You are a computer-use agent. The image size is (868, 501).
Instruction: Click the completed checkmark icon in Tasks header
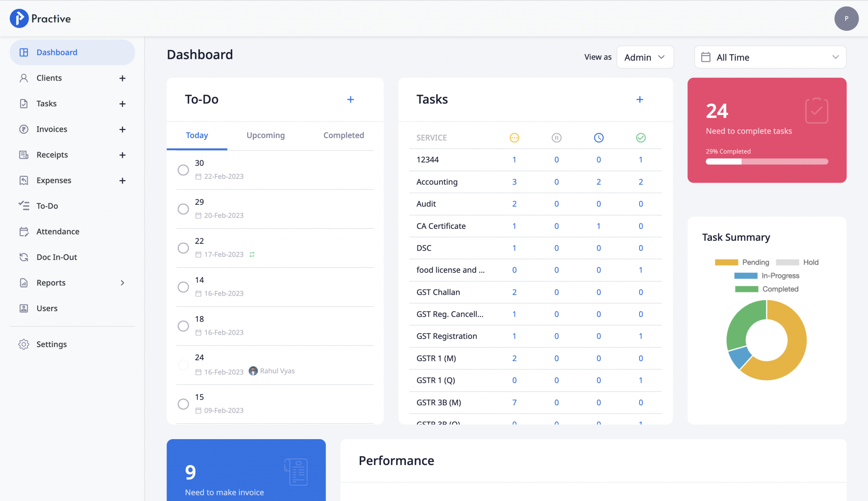(640, 138)
